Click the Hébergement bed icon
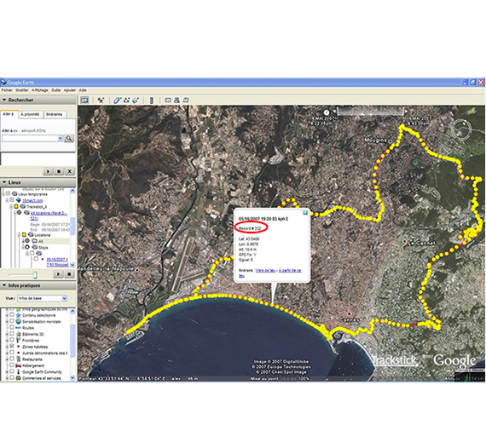The image size is (486, 448). 18,365
